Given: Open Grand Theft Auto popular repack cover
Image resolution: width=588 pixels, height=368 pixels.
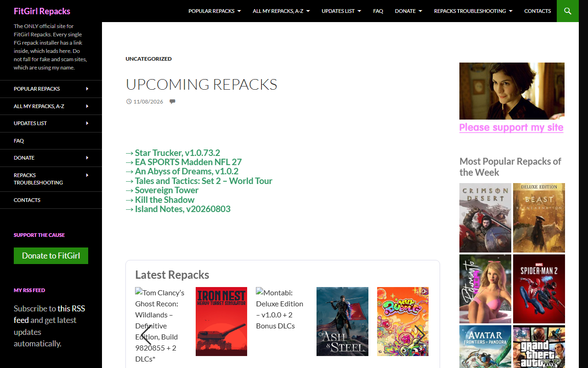Looking at the screenshot, I should pyautogui.click(x=539, y=347).
